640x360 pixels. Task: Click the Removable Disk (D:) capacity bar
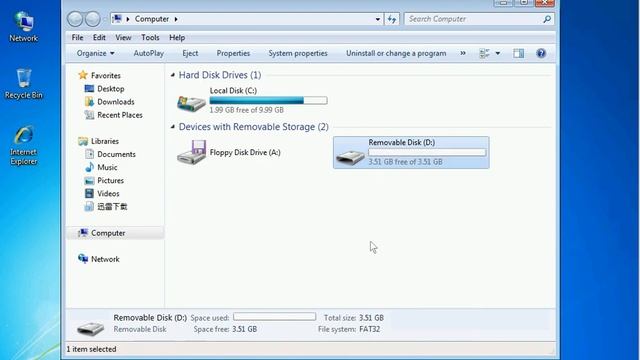pyautogui.click(x=427, y=152)
